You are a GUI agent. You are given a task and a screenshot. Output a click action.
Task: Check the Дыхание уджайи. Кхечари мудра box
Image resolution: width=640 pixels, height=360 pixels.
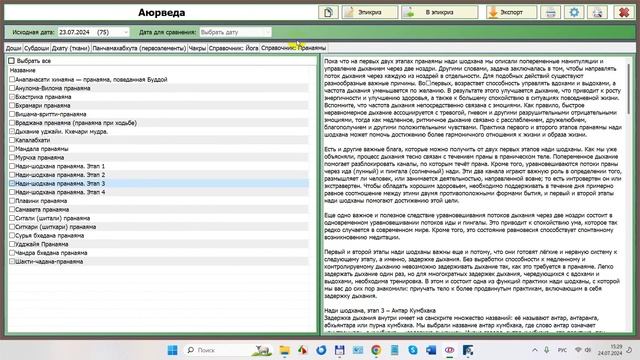(12, 131)
